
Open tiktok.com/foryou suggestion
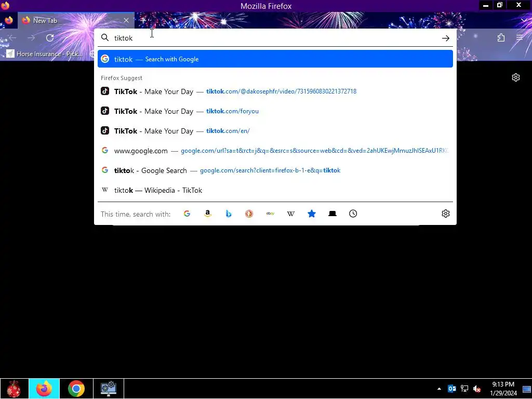coord(275,111)
